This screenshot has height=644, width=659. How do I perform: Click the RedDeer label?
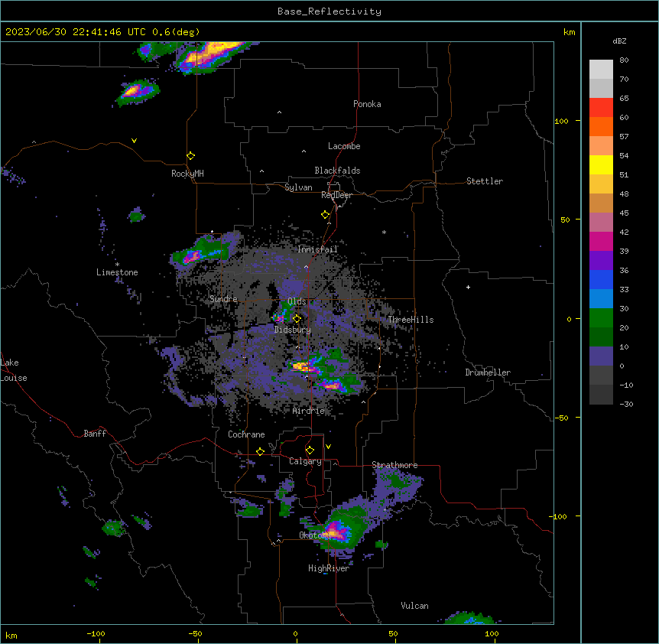point(336,195)
